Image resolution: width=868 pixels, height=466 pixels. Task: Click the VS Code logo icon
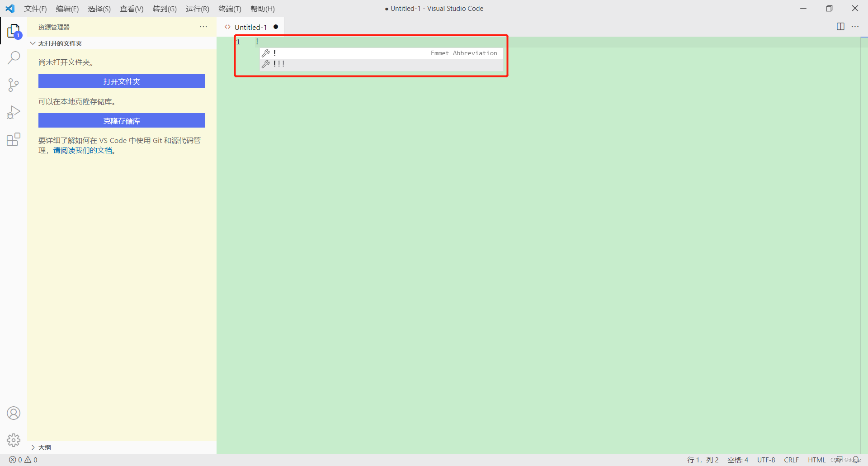(x=10, y=9)
